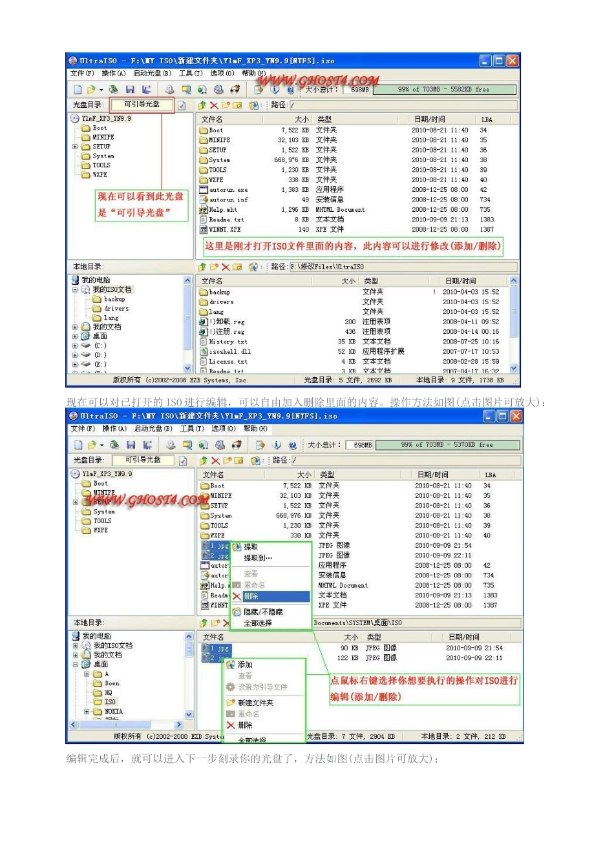Select 可引导光盘 boot type field in 5582KB-free window
Image resolution: width=614 pixels, height=868 pixels.
tap(142, 105)
